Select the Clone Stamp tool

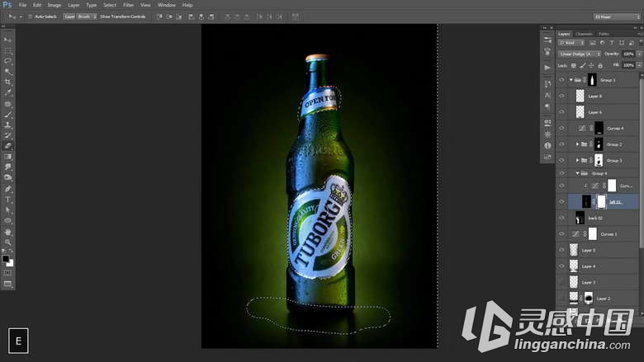(x=7, y=125)
